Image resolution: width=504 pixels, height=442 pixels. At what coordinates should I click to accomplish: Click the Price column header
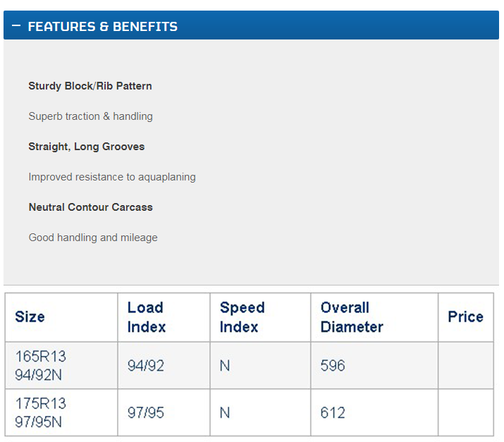[x=465, y=317]
